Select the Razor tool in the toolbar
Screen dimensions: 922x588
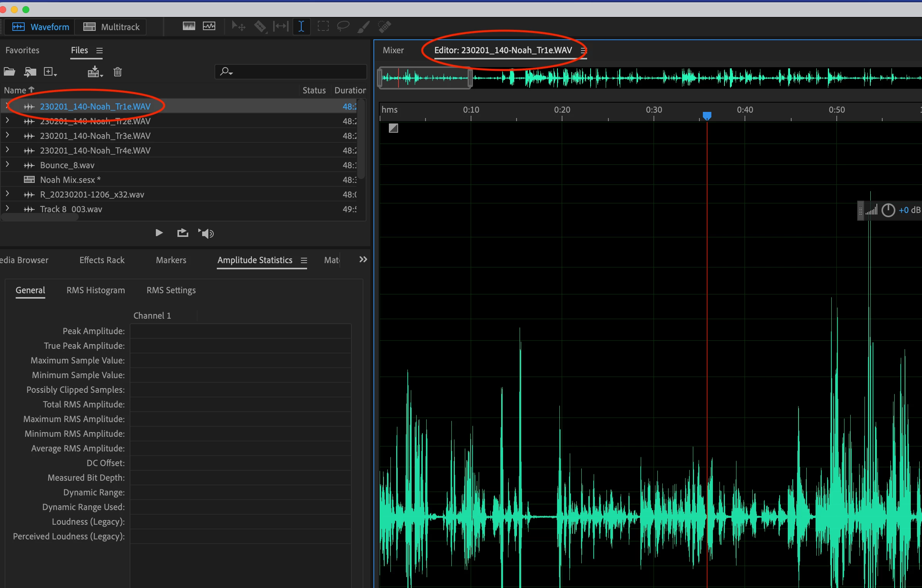coord(260,27)
